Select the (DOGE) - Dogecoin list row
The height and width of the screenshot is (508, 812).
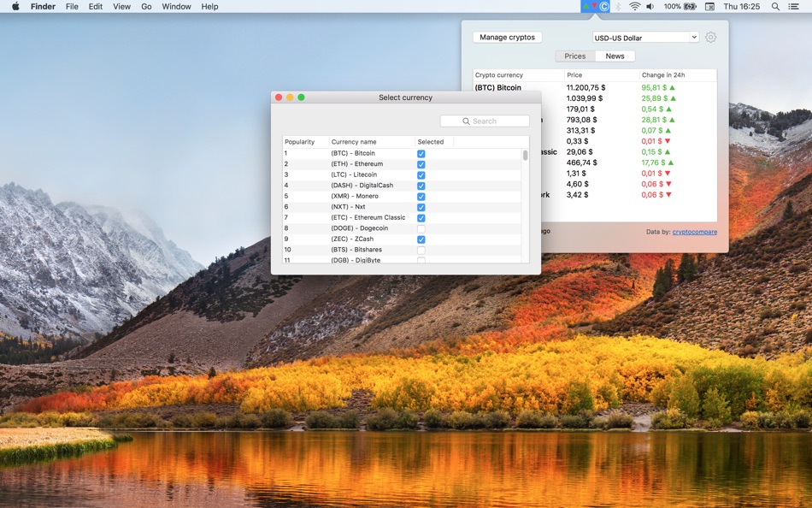tap(402, 228)
